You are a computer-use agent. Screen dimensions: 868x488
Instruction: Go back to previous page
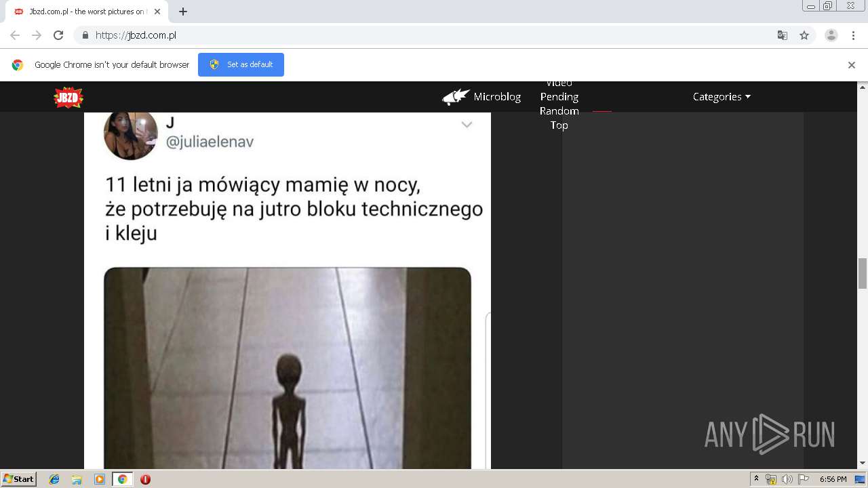click(x=15, y=35)
